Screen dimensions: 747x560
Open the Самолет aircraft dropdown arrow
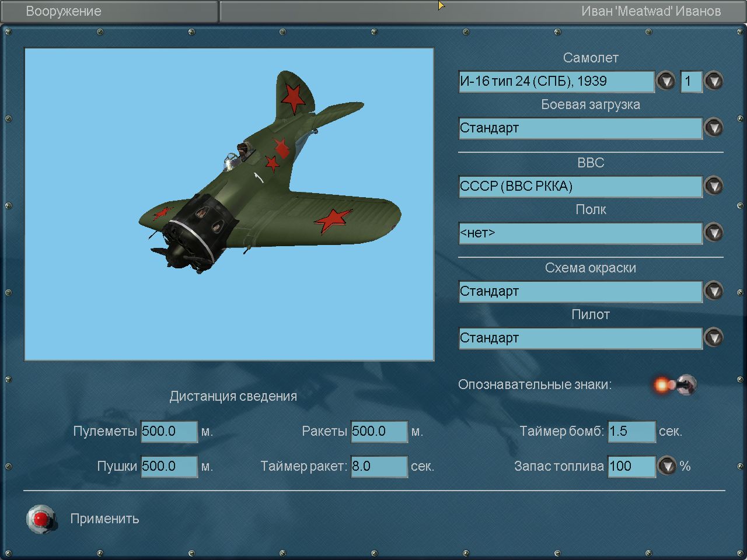pyautogui.click(x=666, y=81)
